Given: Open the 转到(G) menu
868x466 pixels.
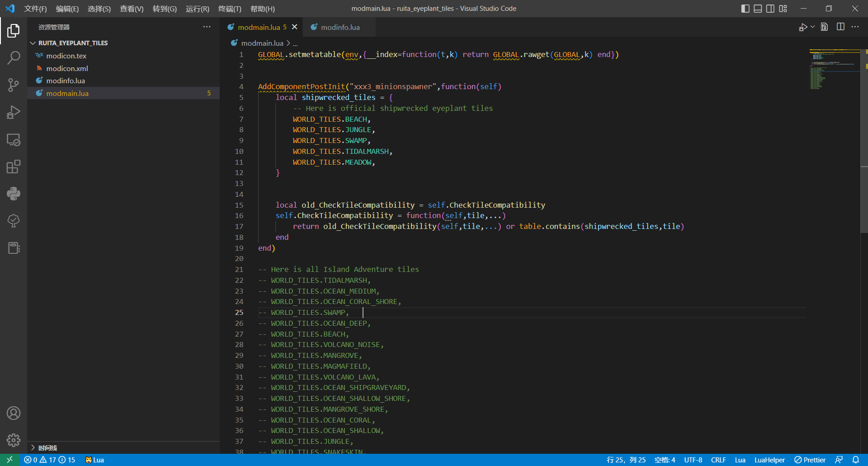Looking at the screenshot, I should click(x=165, y=9).
